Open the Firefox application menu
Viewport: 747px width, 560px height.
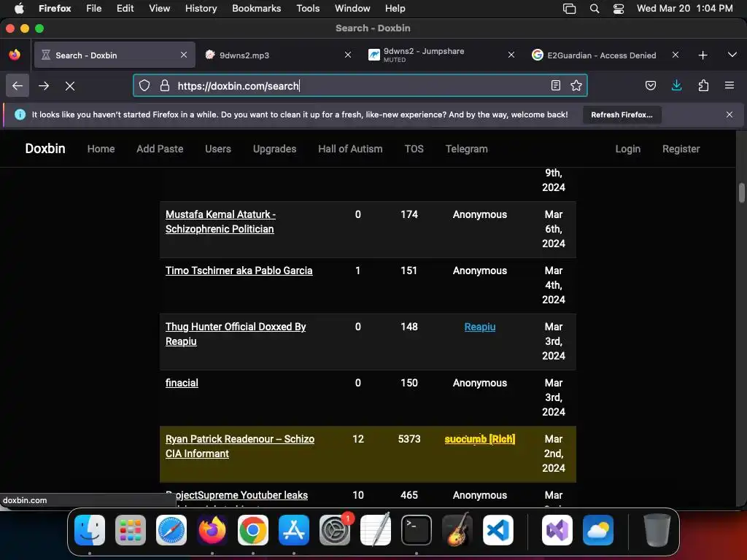(x=729, y=86)
